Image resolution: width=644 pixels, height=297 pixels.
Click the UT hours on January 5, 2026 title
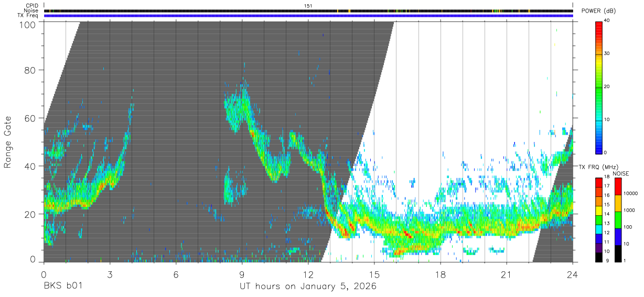coord(308,286)
